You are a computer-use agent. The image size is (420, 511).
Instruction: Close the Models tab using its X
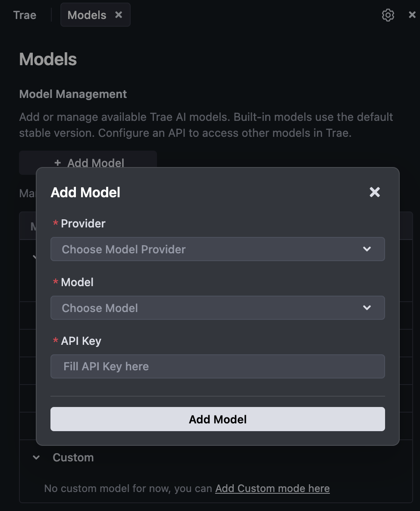(x=119, y=15)
